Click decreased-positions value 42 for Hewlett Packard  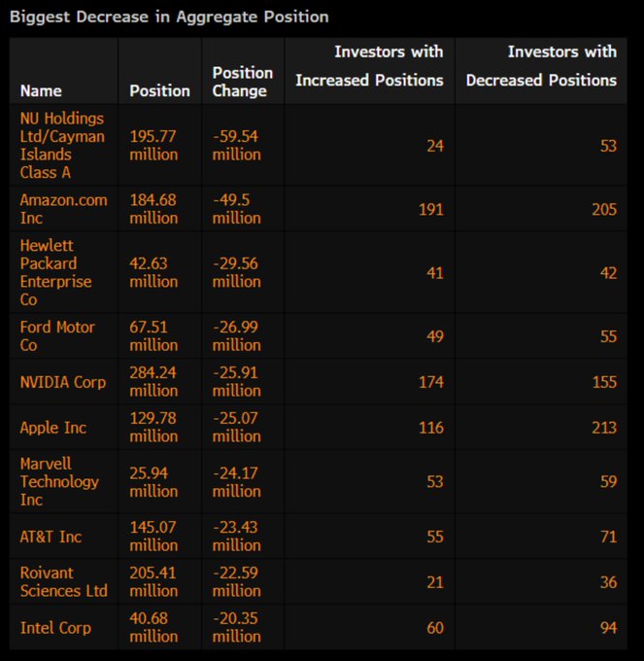point(609,273)
